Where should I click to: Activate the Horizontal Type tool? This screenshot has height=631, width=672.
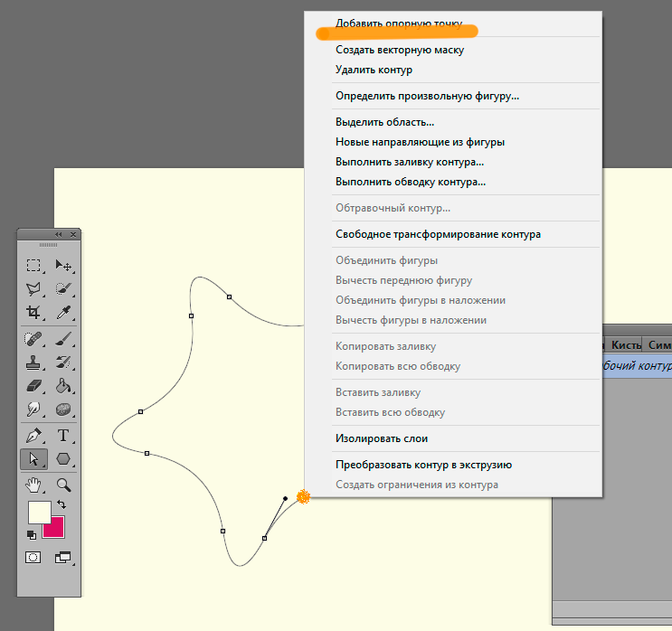(63, 436)
